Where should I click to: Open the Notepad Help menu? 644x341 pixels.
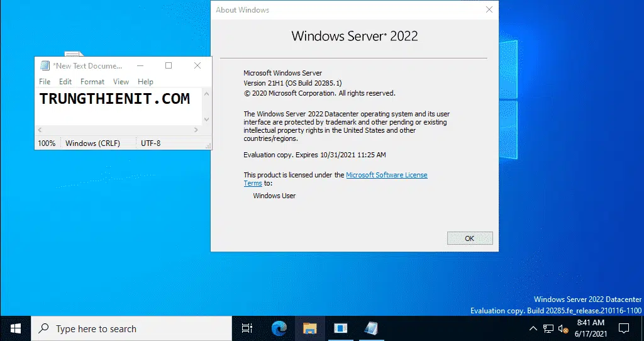[x=145, y=82]
